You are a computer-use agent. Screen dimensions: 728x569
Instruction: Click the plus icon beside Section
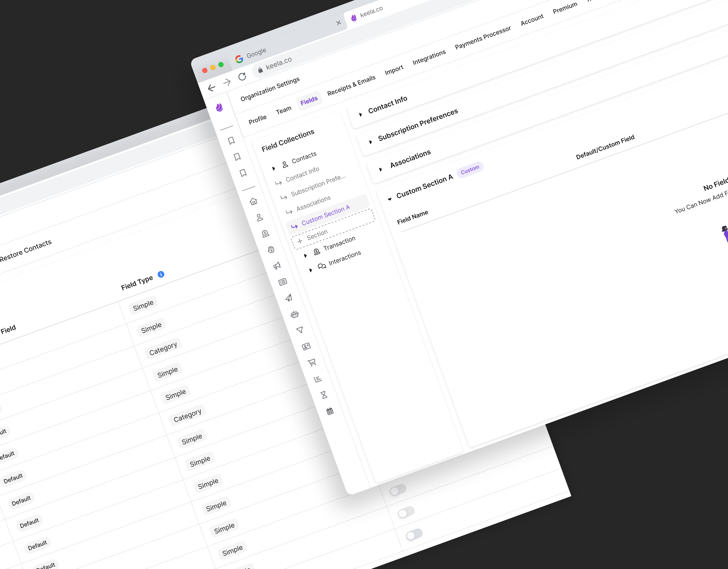point(300,241)
